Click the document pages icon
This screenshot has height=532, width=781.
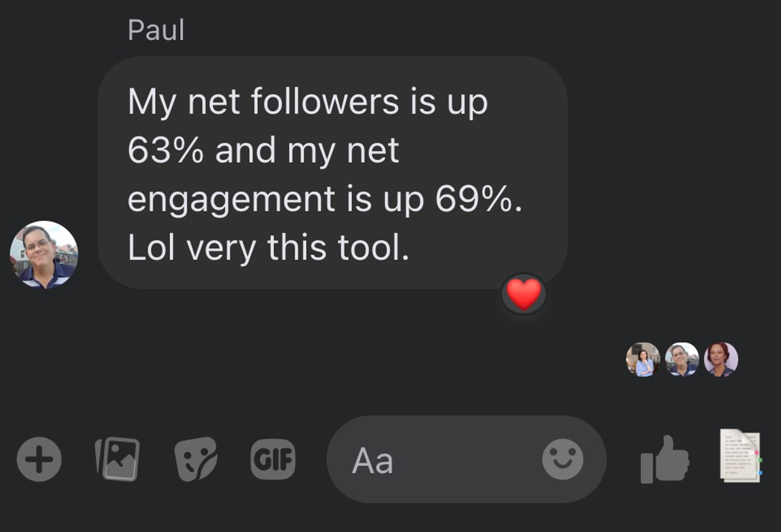(740, 456)
